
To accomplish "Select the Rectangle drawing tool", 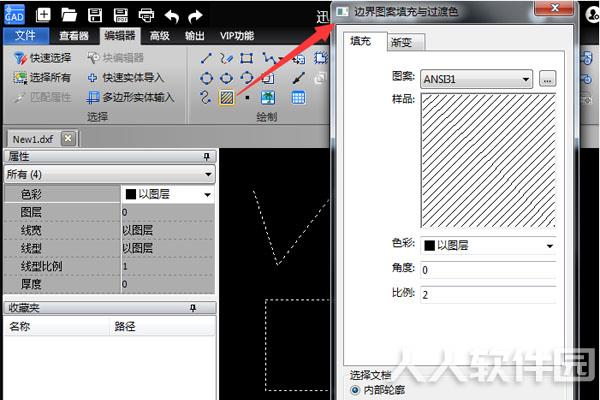I will point(246,58).
